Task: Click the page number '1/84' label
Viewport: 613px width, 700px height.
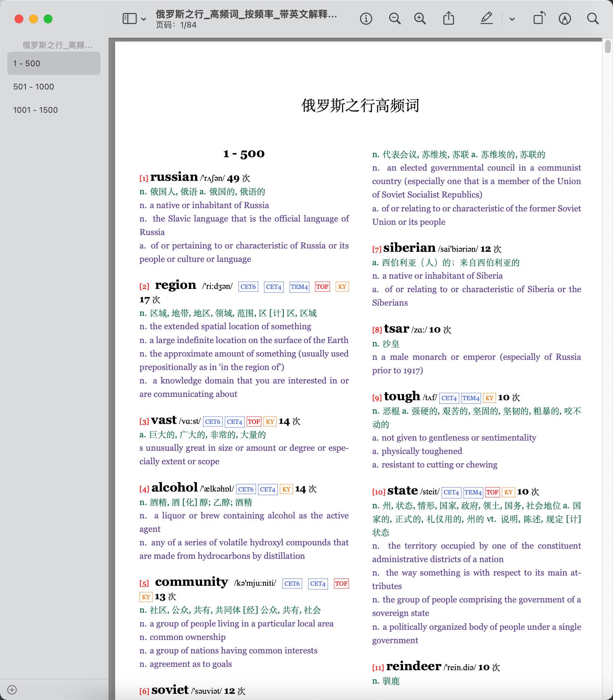Action: 176,25
